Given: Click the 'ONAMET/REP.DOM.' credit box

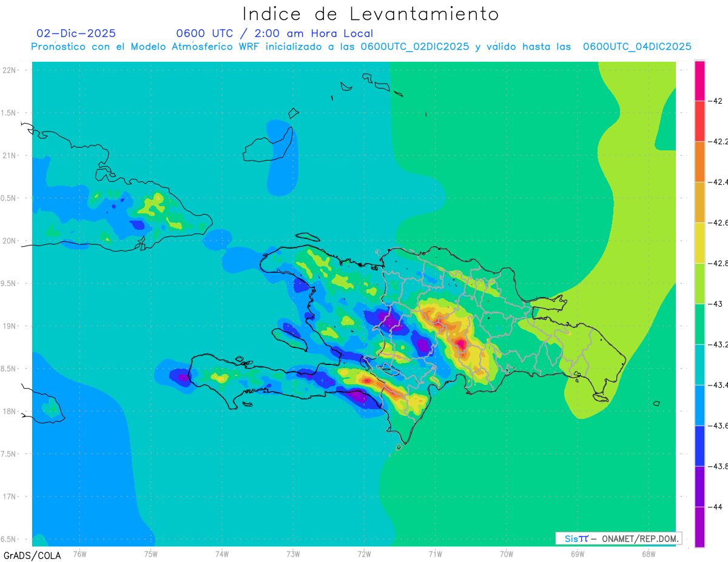Looking at the screenshot, I should [619, 538].
